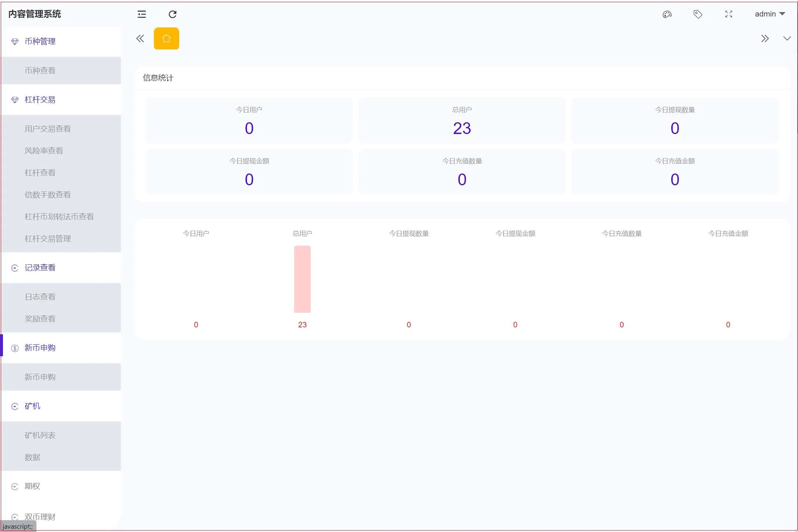
Task: Open the home tab icon
Action: [166, 38]
